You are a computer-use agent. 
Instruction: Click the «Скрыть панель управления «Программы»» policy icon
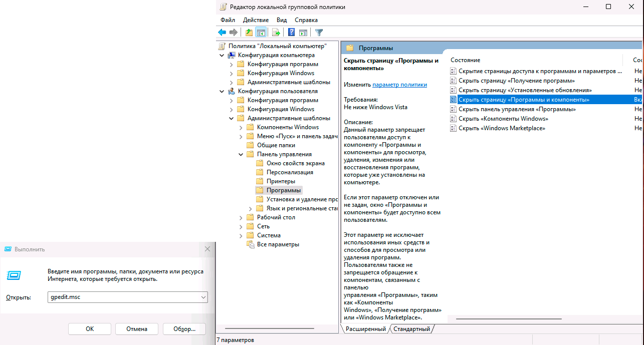tap(454, 109)
